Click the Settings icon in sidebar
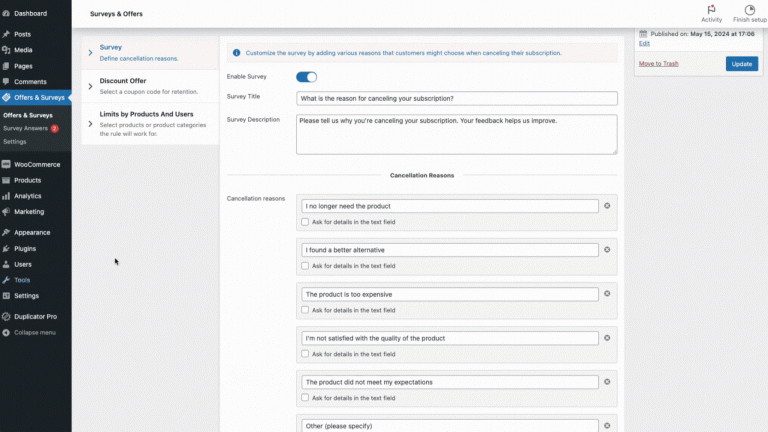Image resolution: width=768 pixels, height=432 pixels. tap(6, 295)
